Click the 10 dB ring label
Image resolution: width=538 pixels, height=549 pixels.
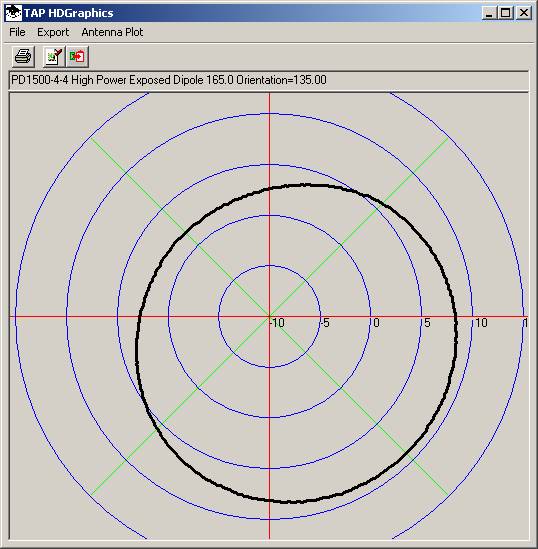[x=481, y=323]
